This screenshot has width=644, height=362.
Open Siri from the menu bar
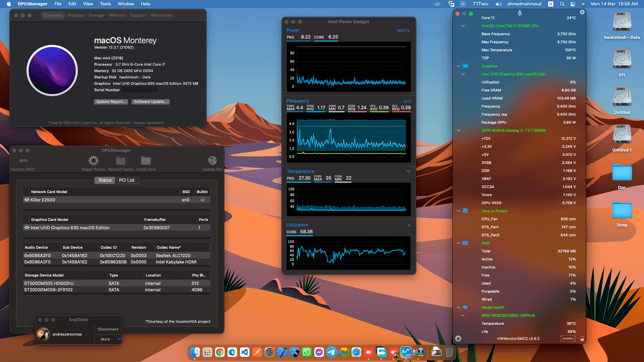tap(583, 4)
